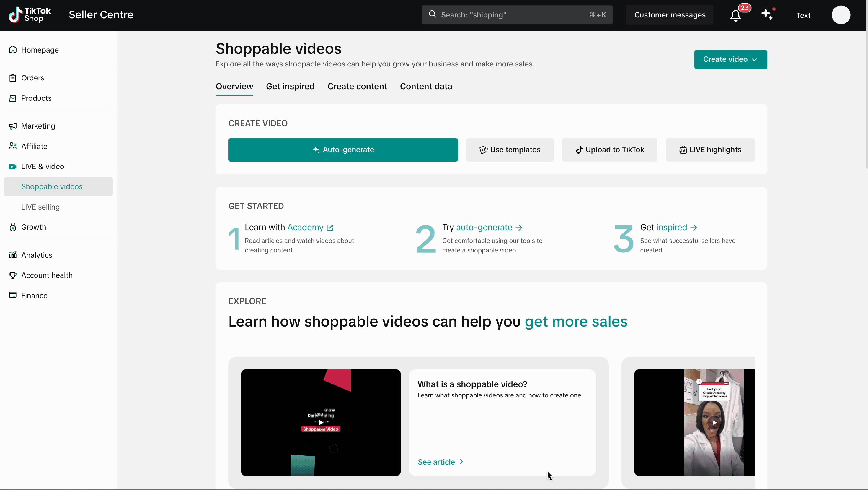868x490 pixels.
Task: Click the What is a shoppable video? heading
Action: tap(472, 384)
